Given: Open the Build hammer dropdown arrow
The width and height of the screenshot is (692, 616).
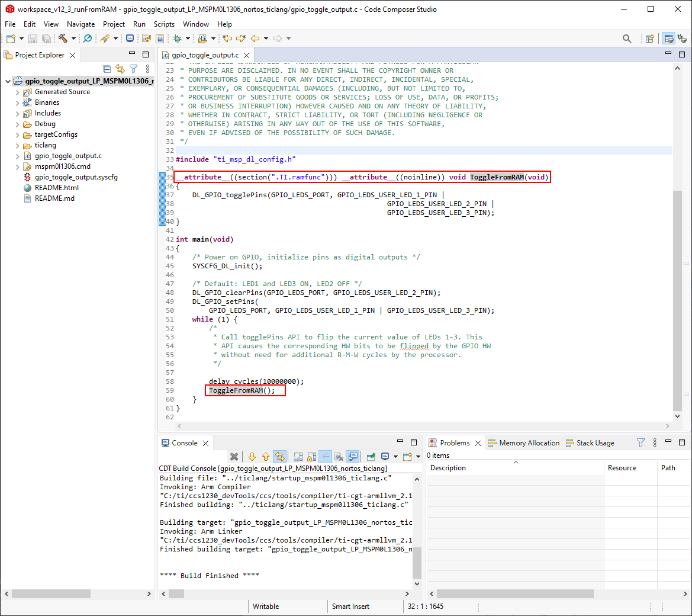Looking at the screenshot, I should [x=73, y=38].
